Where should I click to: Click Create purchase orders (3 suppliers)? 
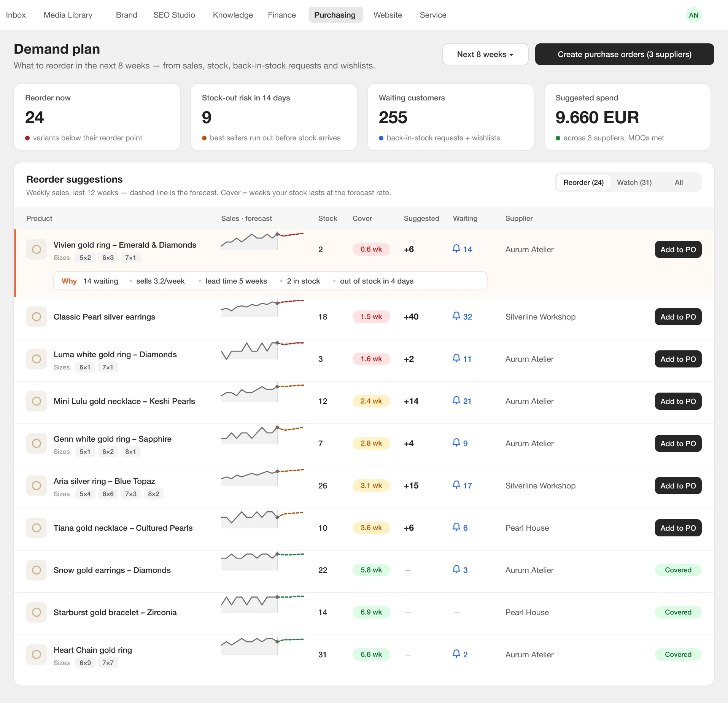click(x=625, y=54)
